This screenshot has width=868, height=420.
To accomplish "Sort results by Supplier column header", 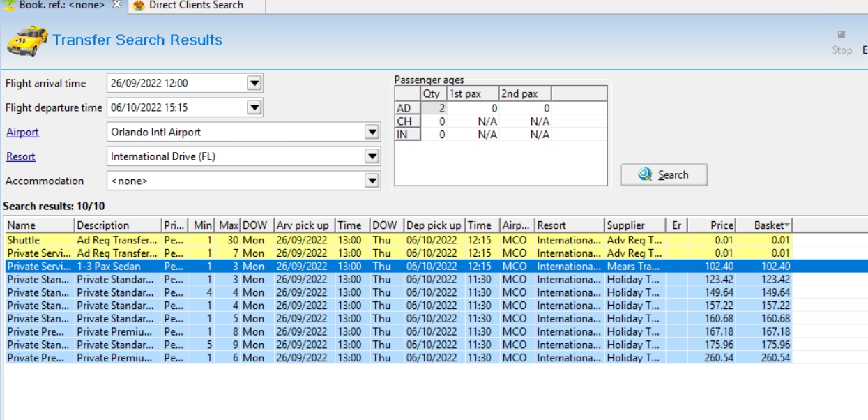I will tap(635, 225).
